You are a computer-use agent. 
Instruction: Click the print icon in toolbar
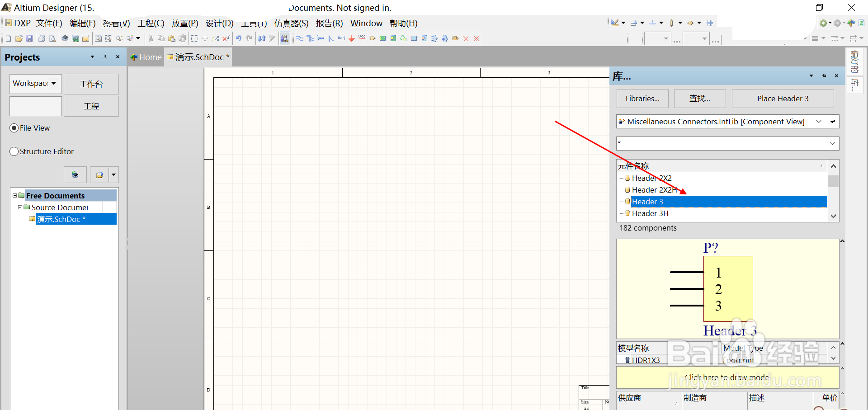42,38
